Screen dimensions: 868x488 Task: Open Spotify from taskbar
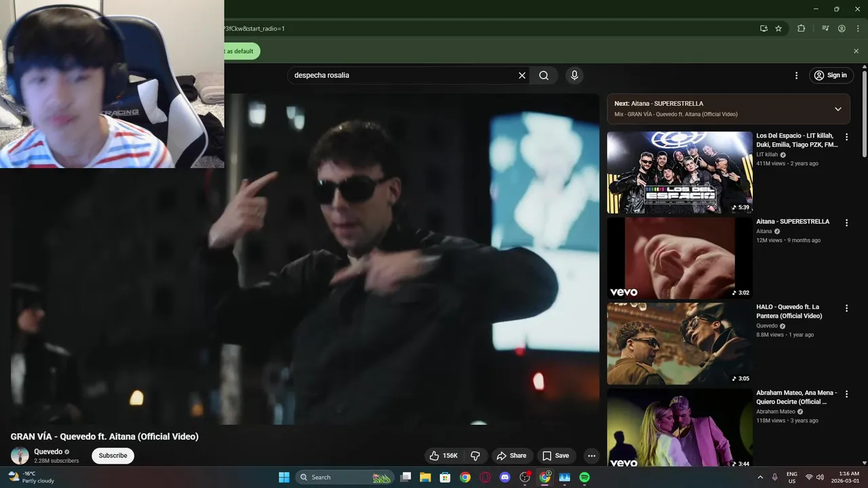585,477
